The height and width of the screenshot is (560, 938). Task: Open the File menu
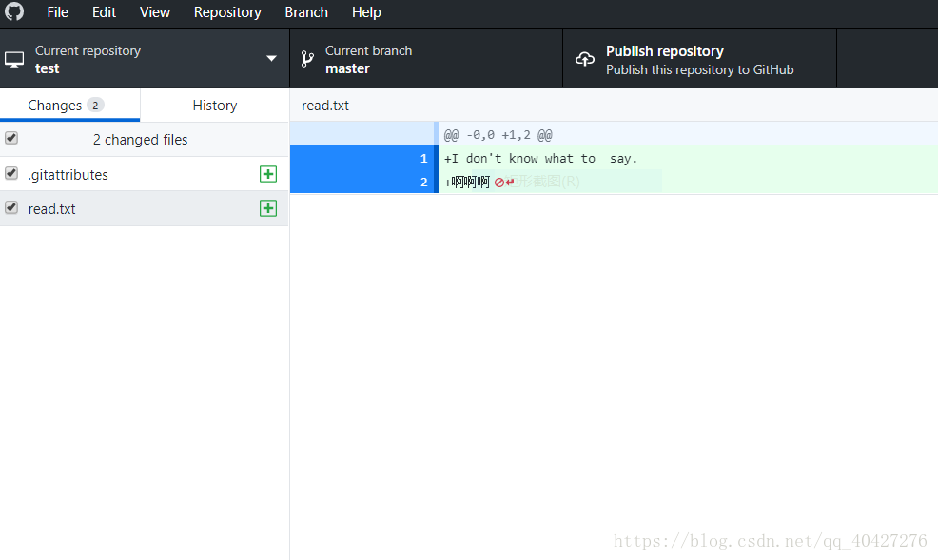[x=57, y=12]
